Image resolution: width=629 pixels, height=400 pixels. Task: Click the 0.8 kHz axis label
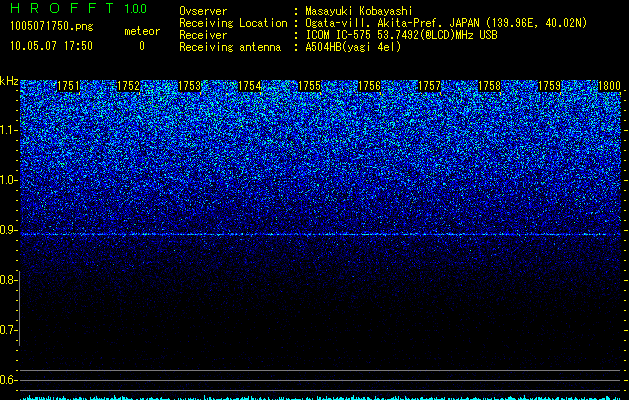(9, 280)
